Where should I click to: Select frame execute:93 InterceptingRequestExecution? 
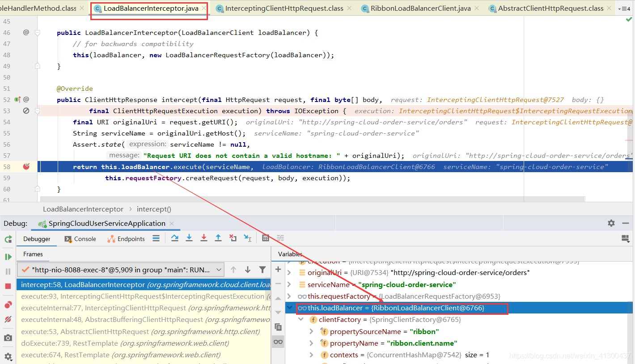pos(144,296)
